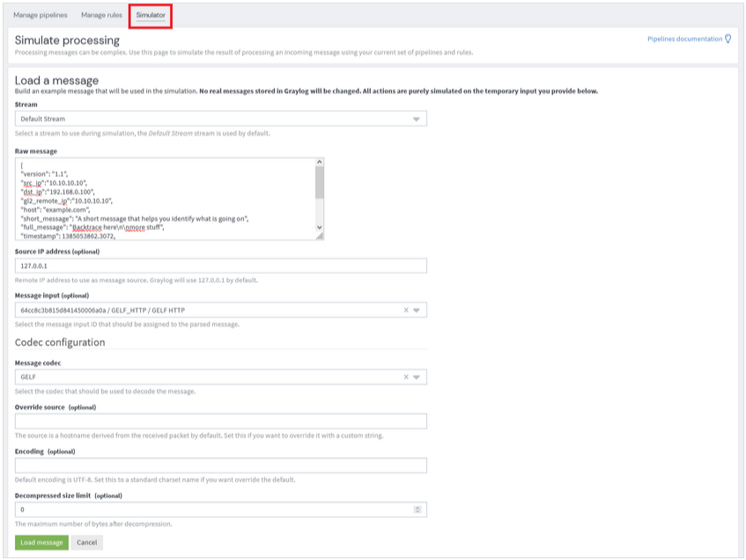Image resolution: width=746 pixels, height=560 pixels.
Task: Click the Raw message scrollbar thumb
Action: [x=319, y=181]
